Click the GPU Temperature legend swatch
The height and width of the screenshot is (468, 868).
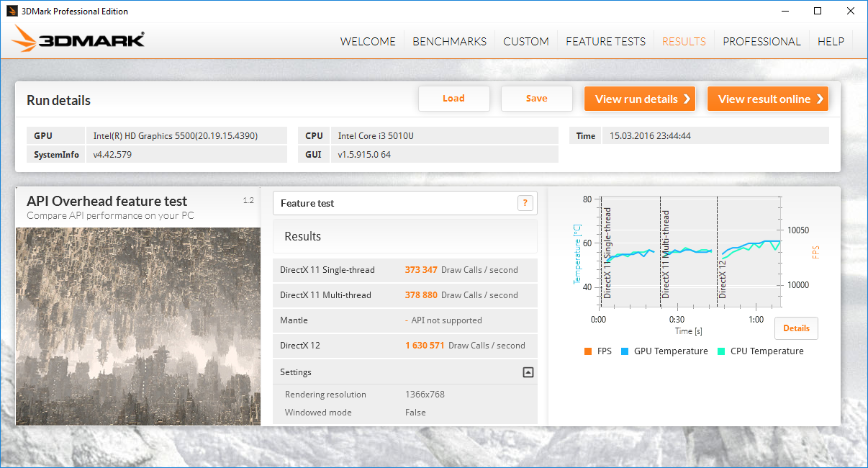coord(624,351)
